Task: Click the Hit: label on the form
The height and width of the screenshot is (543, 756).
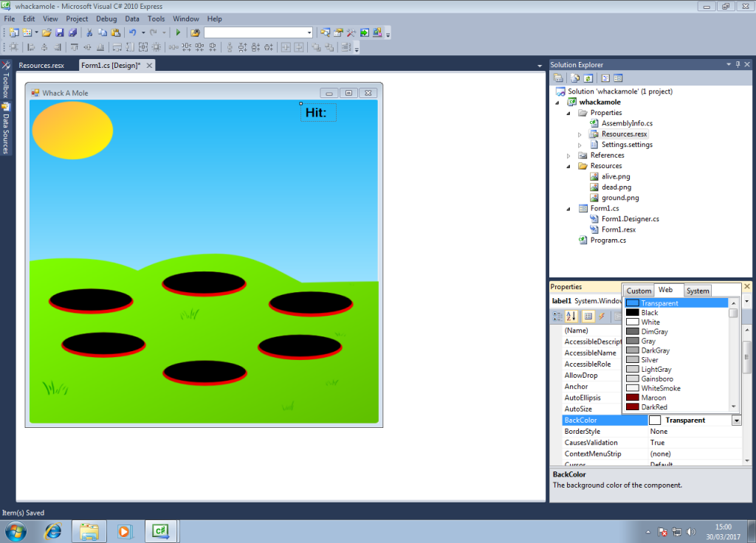Action: point(318,113)
